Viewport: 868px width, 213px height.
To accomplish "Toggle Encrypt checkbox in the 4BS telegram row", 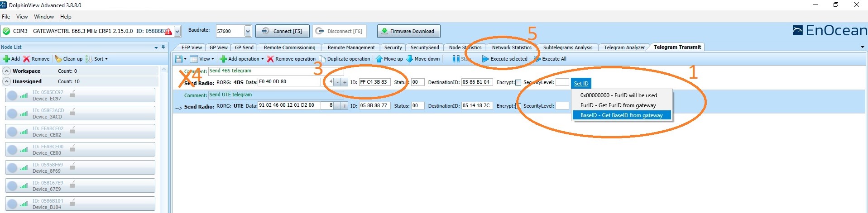I will [518, 82].
